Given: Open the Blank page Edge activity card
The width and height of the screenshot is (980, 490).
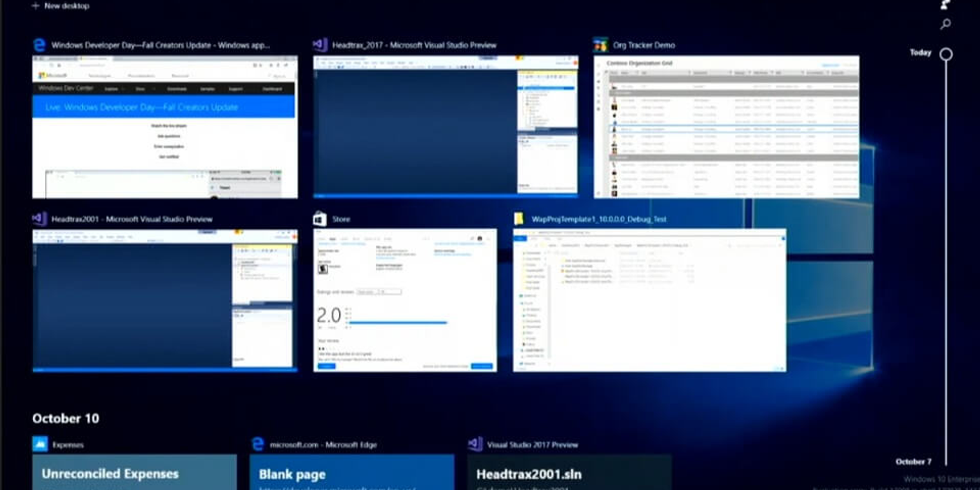Looking at the screenshot, I should pos(352,472).
